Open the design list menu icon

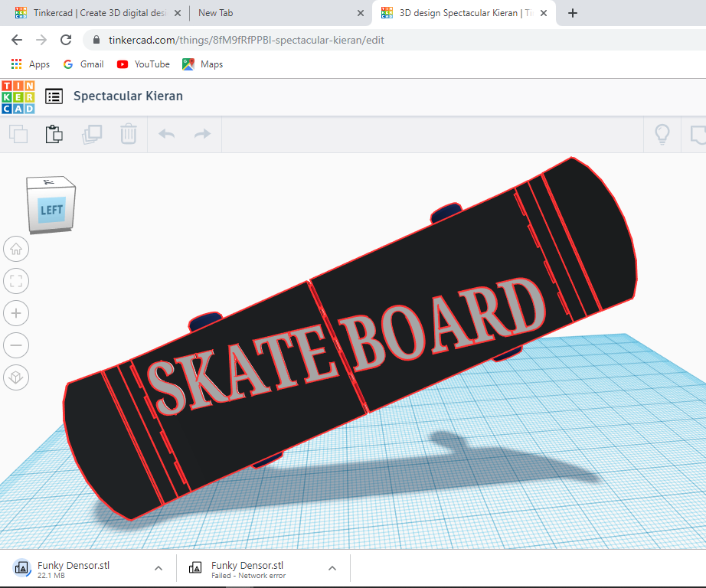(x=54, y=96)
